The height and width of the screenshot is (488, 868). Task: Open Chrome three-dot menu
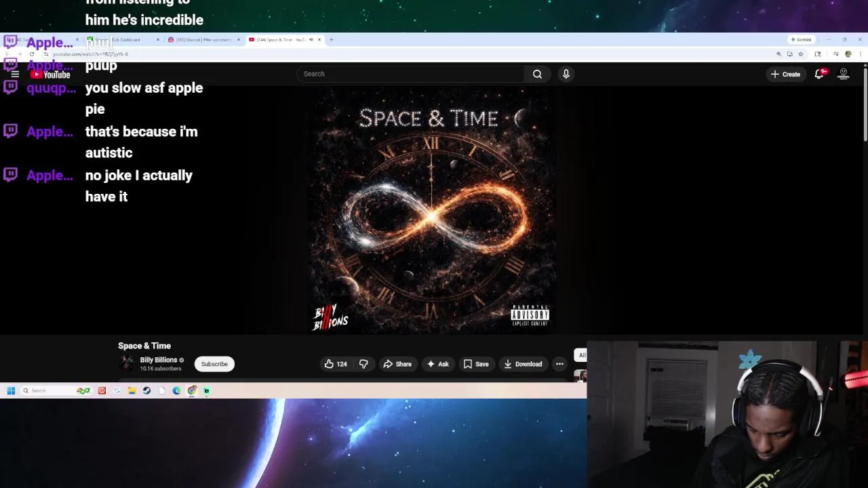click(x=861, y=54)
